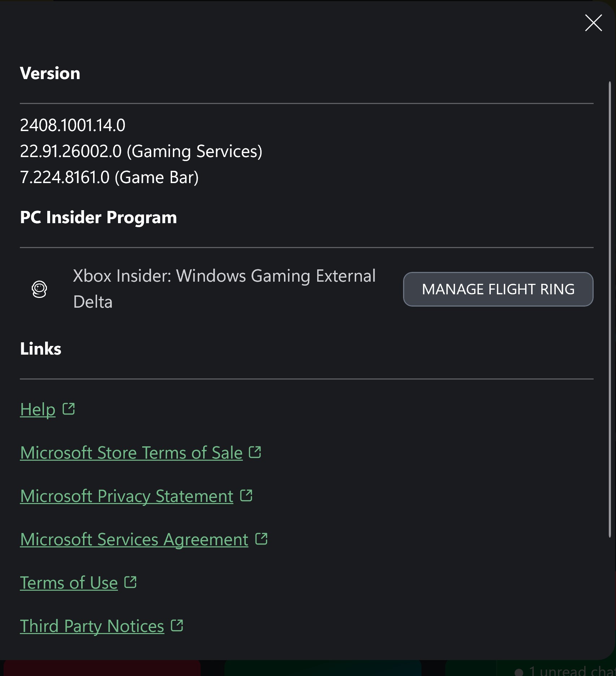Open the Microsoft Services Agreement link
The height and width of the screenshot is (676, 616).
click(134, 539)
